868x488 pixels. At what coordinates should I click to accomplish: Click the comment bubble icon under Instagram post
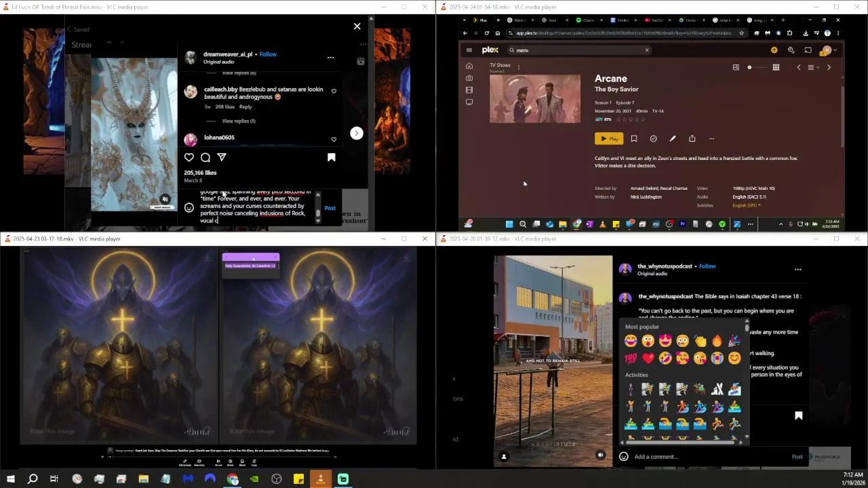(x=205, y=157)
